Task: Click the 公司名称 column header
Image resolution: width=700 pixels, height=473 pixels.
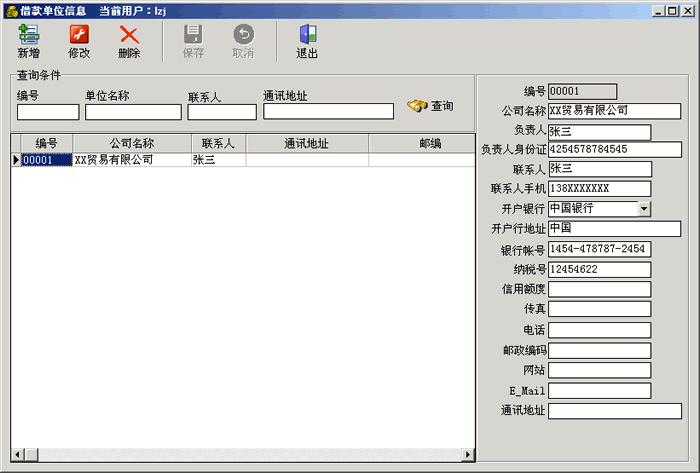Action: [132, 144]
